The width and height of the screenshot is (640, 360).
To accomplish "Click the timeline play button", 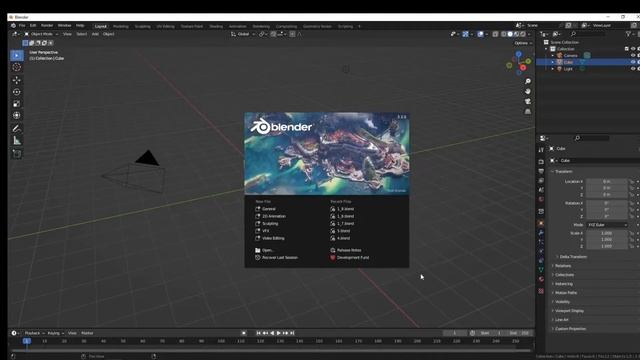I will [279, 333].
